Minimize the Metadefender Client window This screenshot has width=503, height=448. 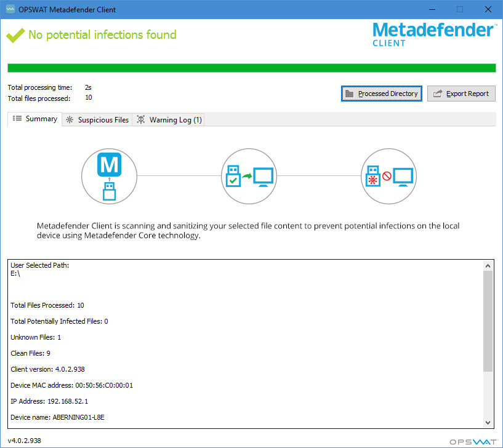point(432,9)
